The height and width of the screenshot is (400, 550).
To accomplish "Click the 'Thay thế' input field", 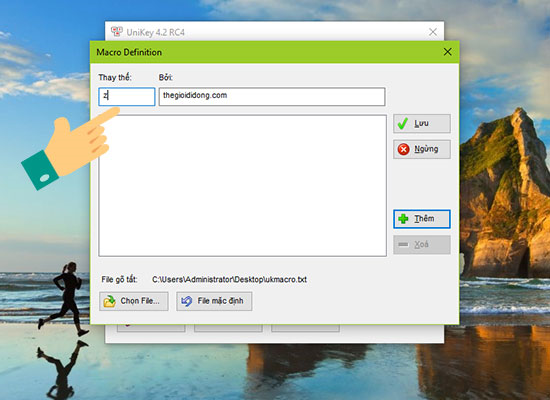I will click(127, 96).
